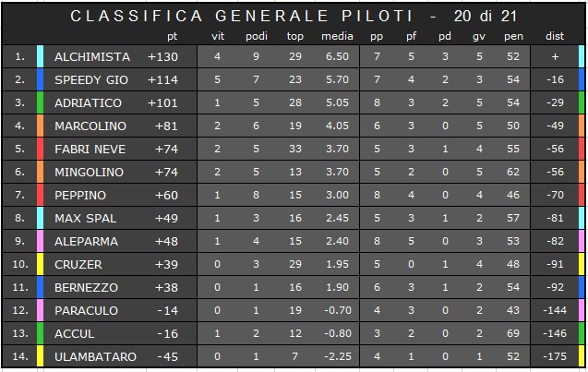588x372 pixels.
Task: Click BERNEZZO's +38 points value
Action: 166,288
